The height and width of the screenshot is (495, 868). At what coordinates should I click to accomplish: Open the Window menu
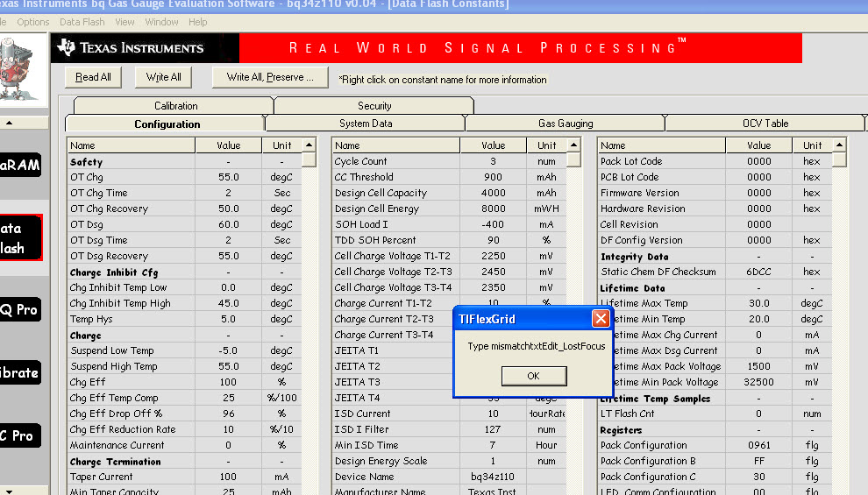[x=161, y=22]
